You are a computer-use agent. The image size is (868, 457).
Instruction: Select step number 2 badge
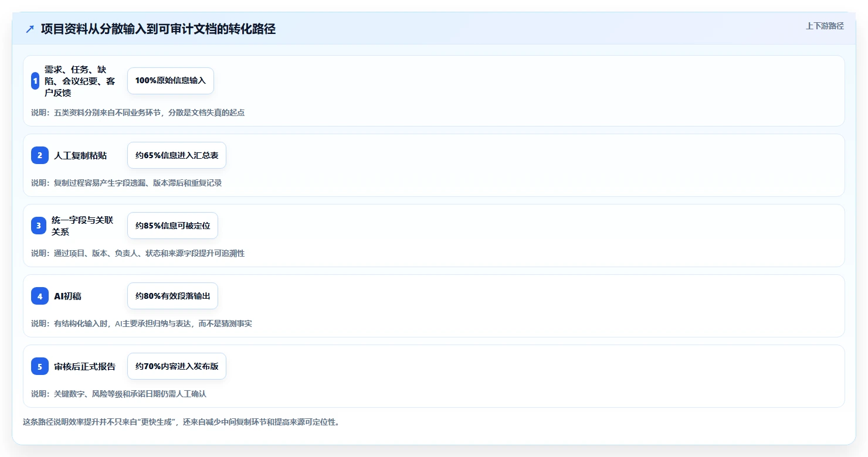(x=40, y=155)
